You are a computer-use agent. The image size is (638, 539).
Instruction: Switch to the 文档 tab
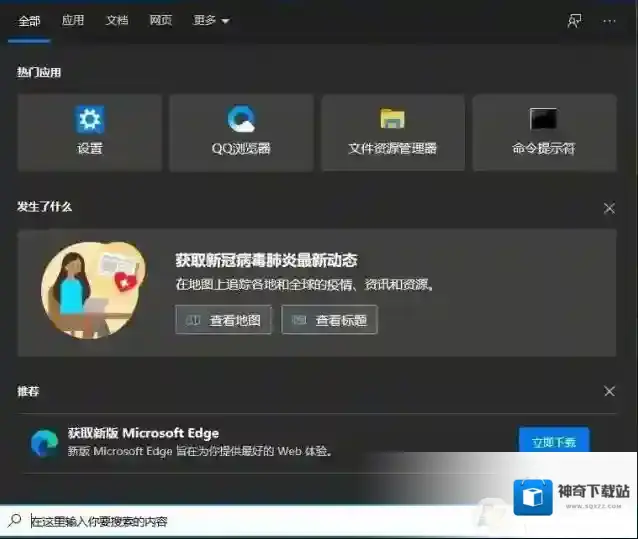coord(117,21)
